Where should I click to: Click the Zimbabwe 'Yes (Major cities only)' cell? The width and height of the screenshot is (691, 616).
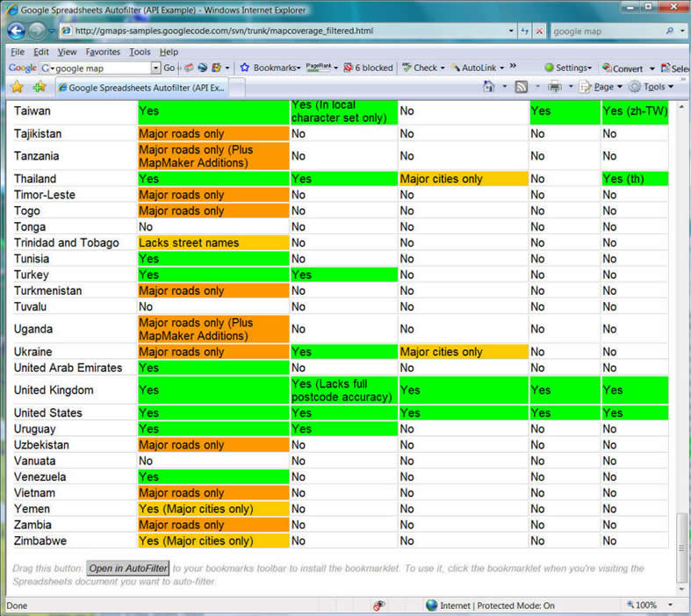213,541
